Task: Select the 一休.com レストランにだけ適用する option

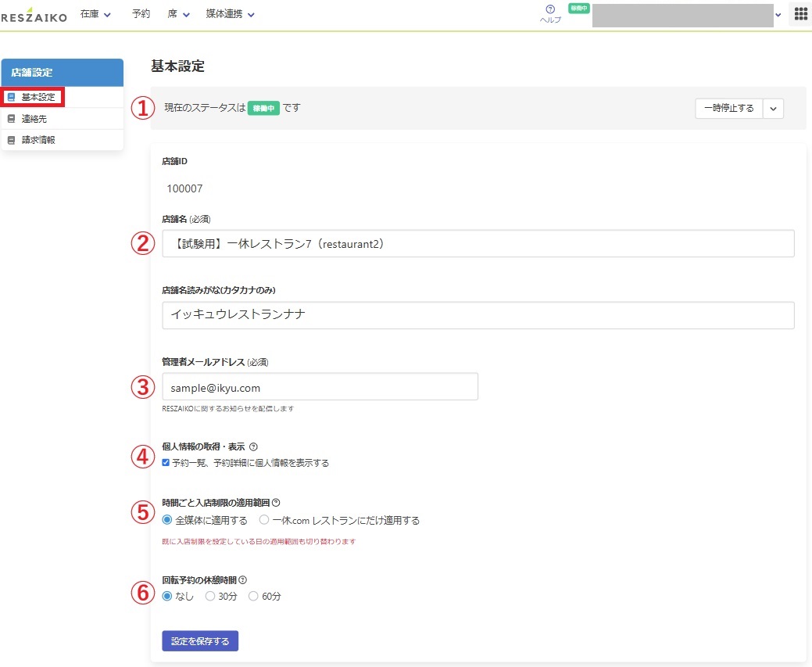Action: coord(263,520)
